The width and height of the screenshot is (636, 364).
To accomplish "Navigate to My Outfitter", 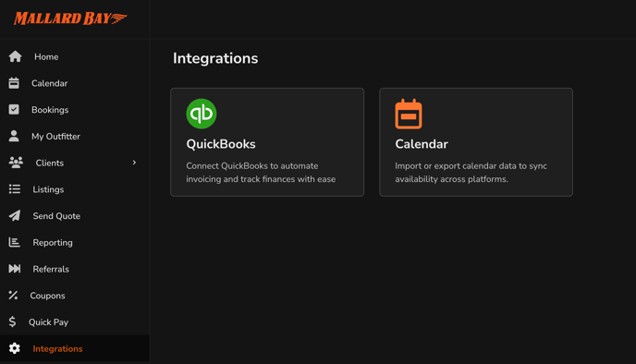I will (x=56, y=136).
